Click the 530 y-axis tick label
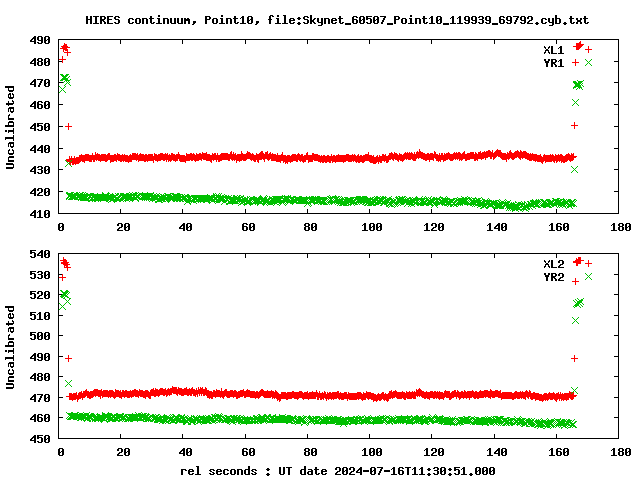Image resolution: width=640 pixels, height=480 pixels. (x=40, y=275)
